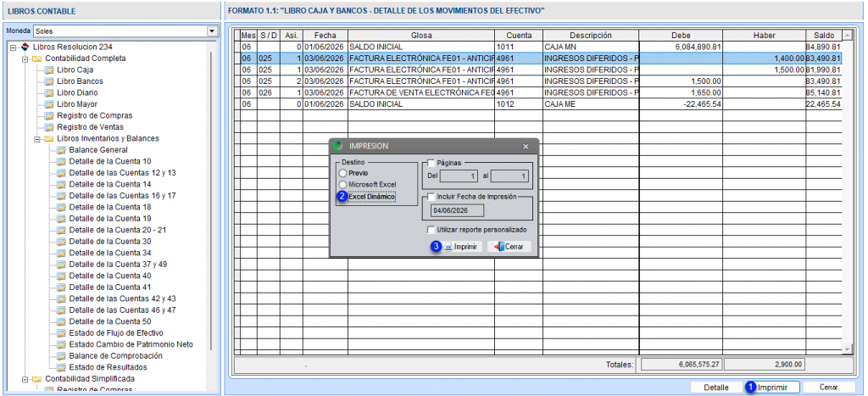Click the Detalle de la Cuenta 19 icon
The image size is (868, 396).
pyautogui.click(x=61, y=219)
